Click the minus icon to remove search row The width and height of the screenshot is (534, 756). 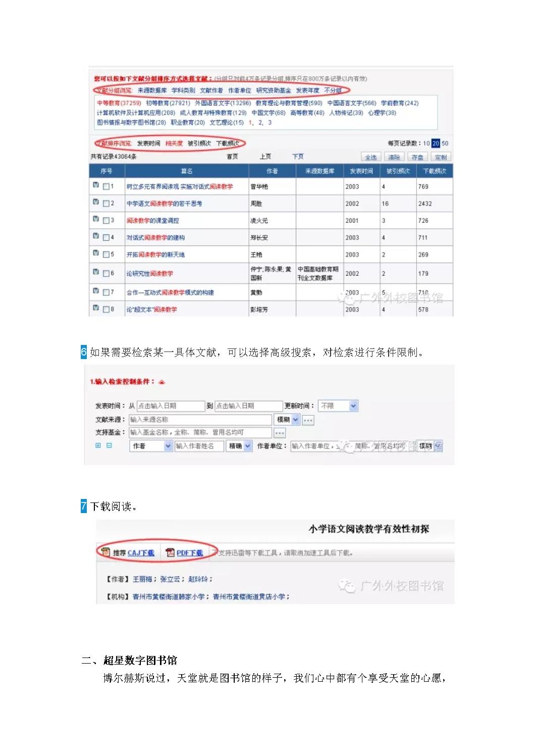click(109, 445)
